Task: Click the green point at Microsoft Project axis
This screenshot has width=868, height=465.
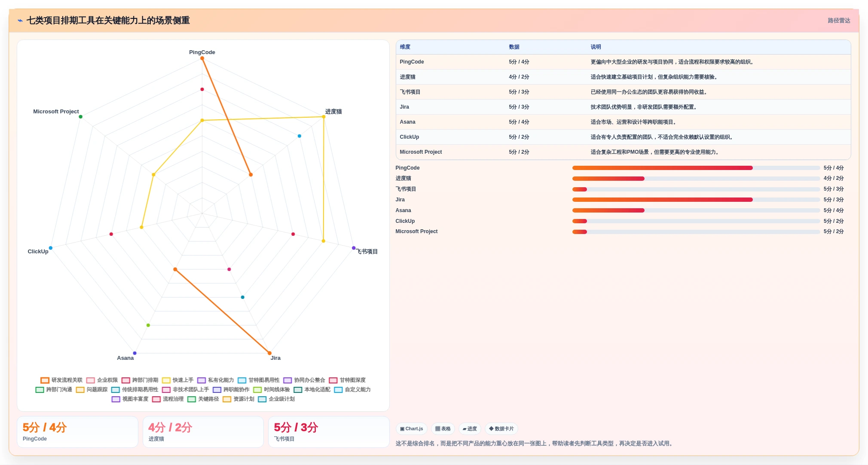Action: click(x=80, y=117)
